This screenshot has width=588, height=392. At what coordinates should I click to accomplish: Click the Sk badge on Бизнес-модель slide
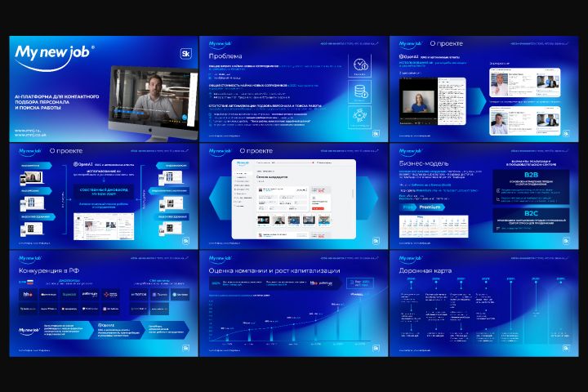pyautogui.click(x=566, y=241)
